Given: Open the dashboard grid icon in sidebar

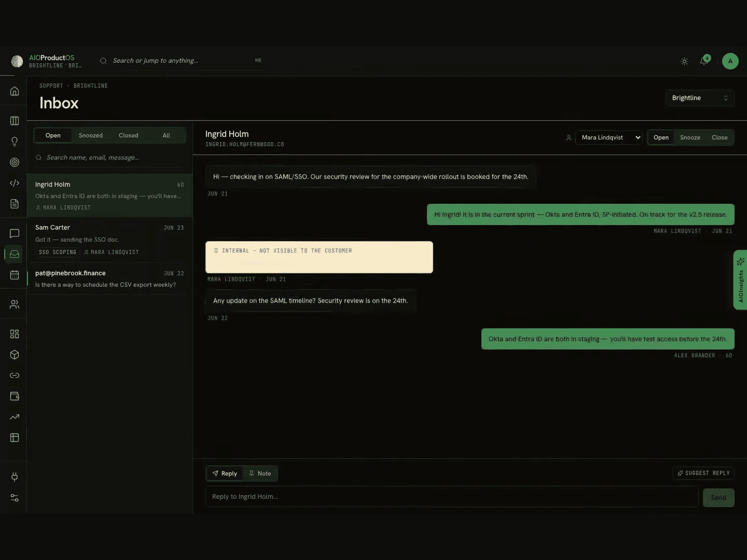Looking at the screenshot, I should point(15,334).
